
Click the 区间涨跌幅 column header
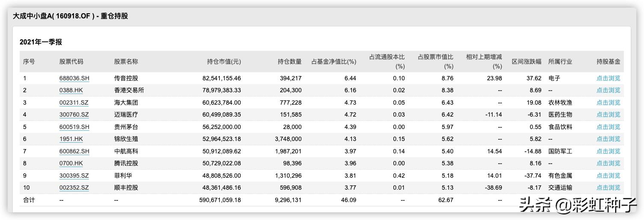click(526, 62)
